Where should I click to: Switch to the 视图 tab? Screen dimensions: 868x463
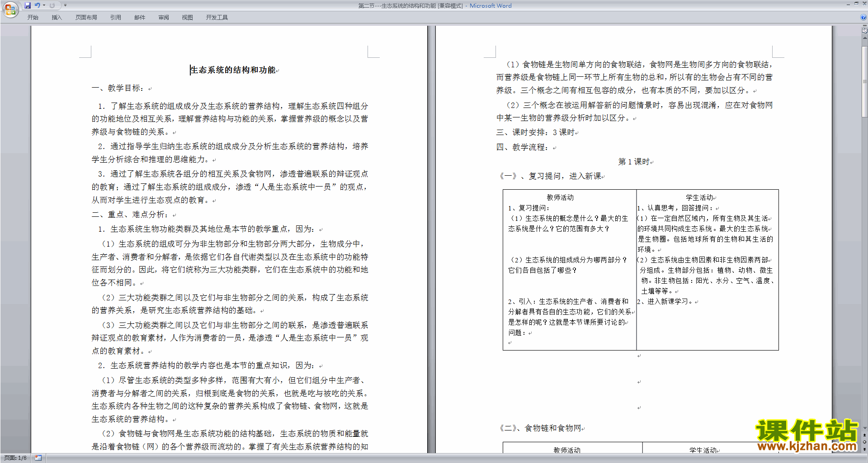point(188,18)
